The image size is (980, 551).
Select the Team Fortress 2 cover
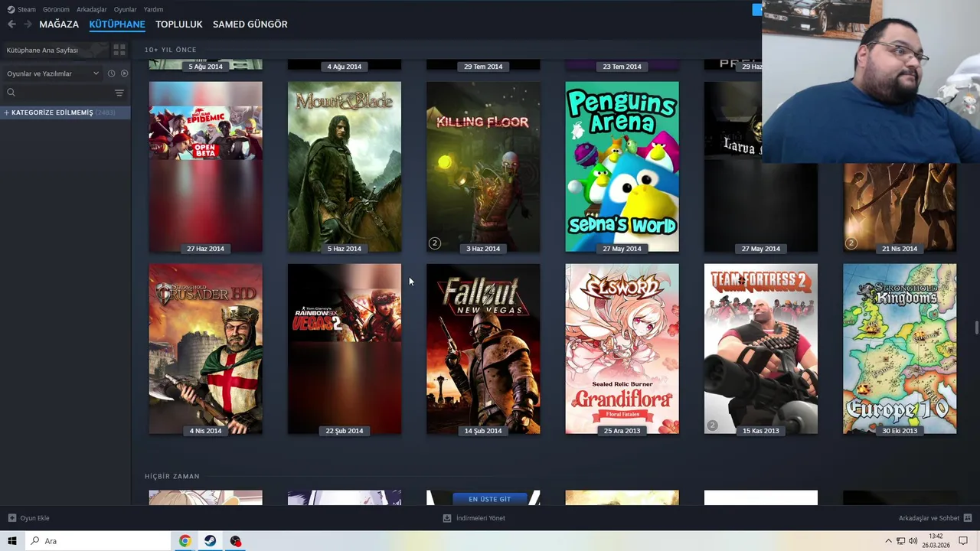tap(761, 349)
